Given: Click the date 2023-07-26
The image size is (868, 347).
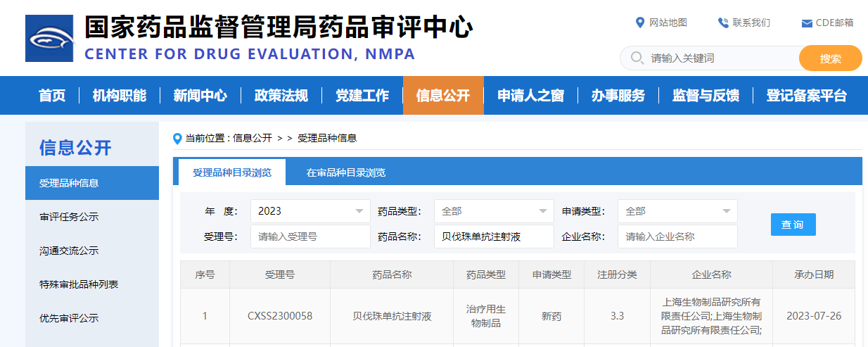Looking at the screenshot, I should point(814,316).
